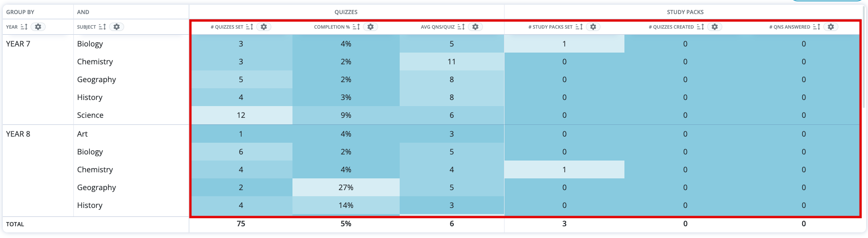Click gear icon for # STUDY PACKS SET
868x238 pixels.
pos(593,27)
